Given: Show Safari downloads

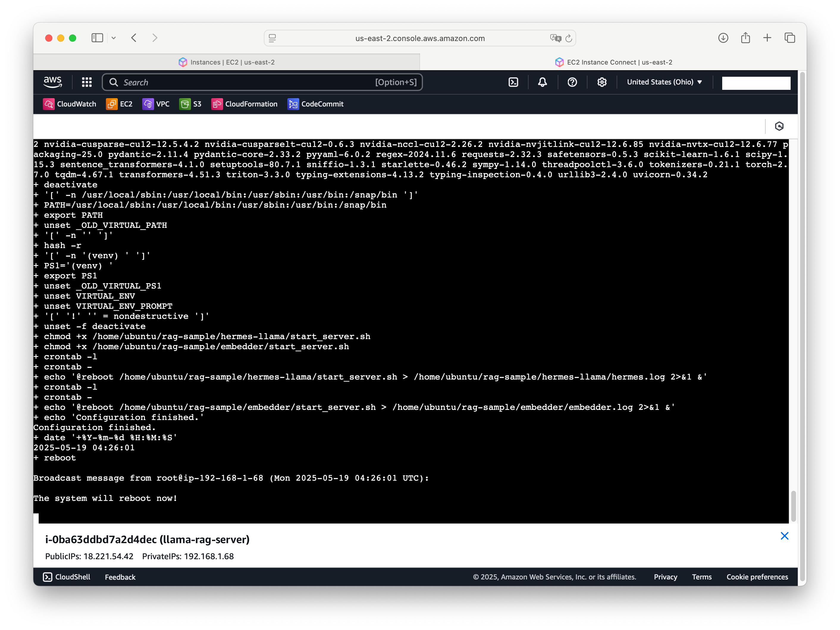Looking at the screenshot, I should click(723, 37).
